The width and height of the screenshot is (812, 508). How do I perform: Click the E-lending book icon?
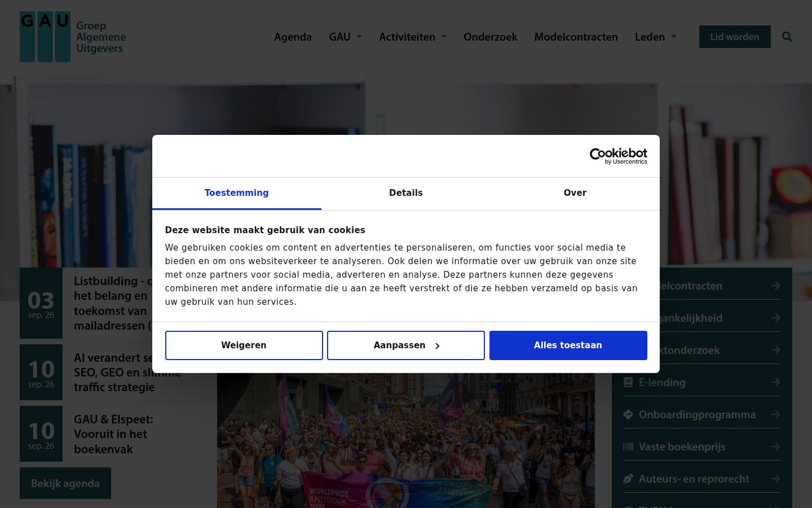coord(628,382)
